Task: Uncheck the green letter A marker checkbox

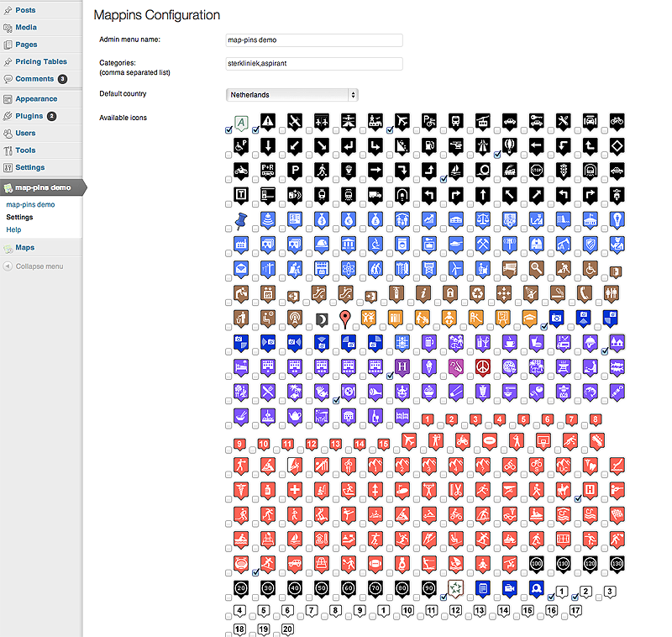Action: 228,131
